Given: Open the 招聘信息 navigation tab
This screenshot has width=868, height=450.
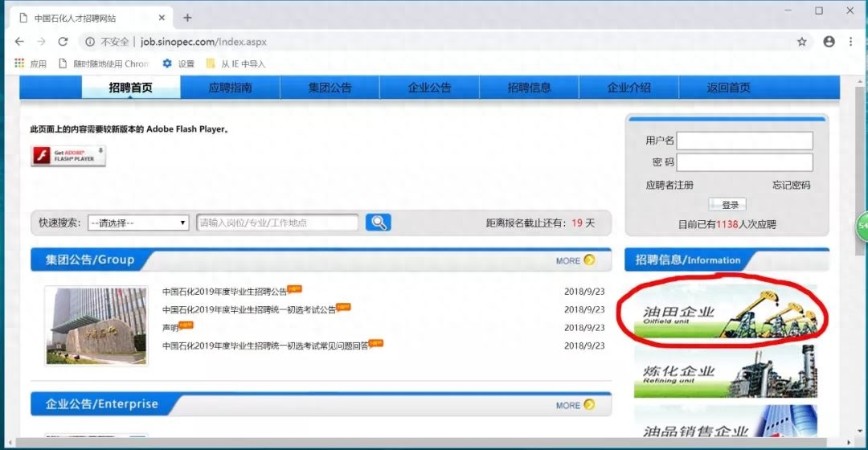Looking at the screenshot, I should tap(529, 88).
